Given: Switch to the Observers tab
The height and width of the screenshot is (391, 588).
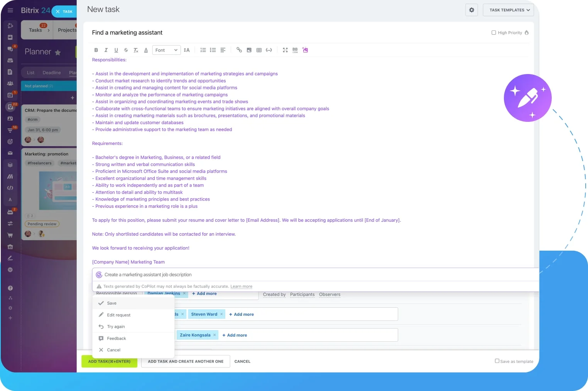Looking at the screenshot, I should click(x=329, y=295).
